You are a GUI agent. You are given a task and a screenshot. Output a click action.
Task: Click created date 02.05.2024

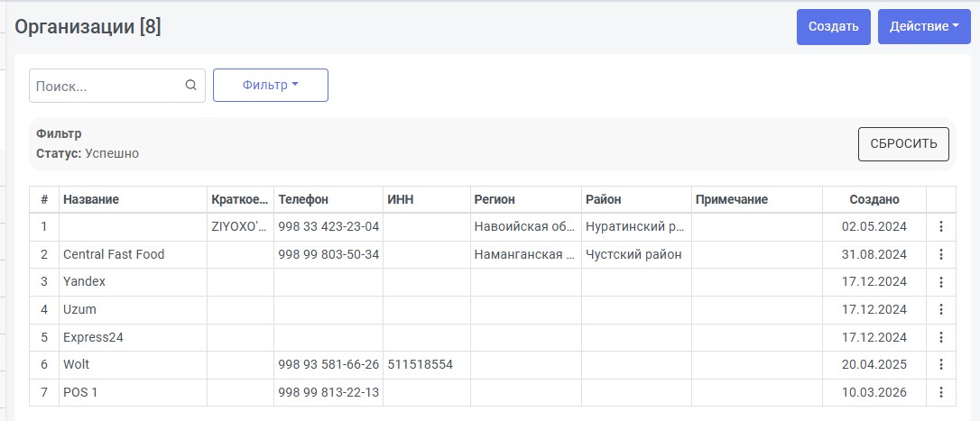coord(874,227)
